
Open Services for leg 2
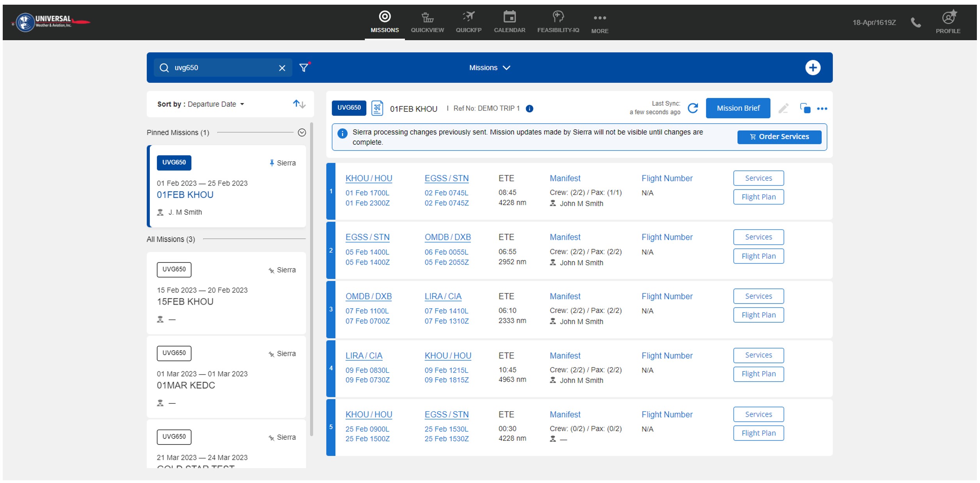click(758, 237)
